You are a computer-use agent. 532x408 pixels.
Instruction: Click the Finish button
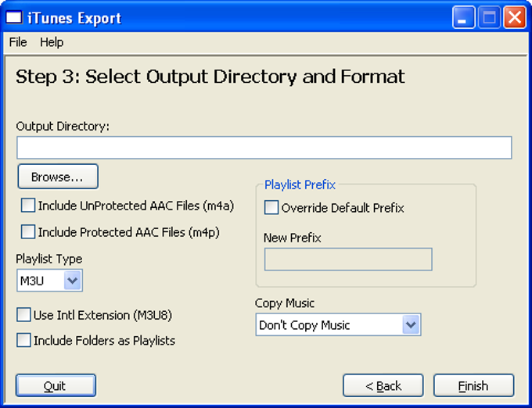click(x=473, y=385)
